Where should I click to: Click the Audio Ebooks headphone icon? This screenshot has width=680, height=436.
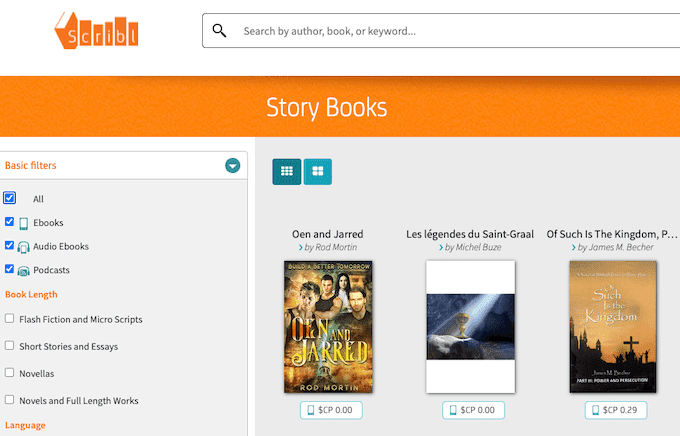click(x=23, y=247)
